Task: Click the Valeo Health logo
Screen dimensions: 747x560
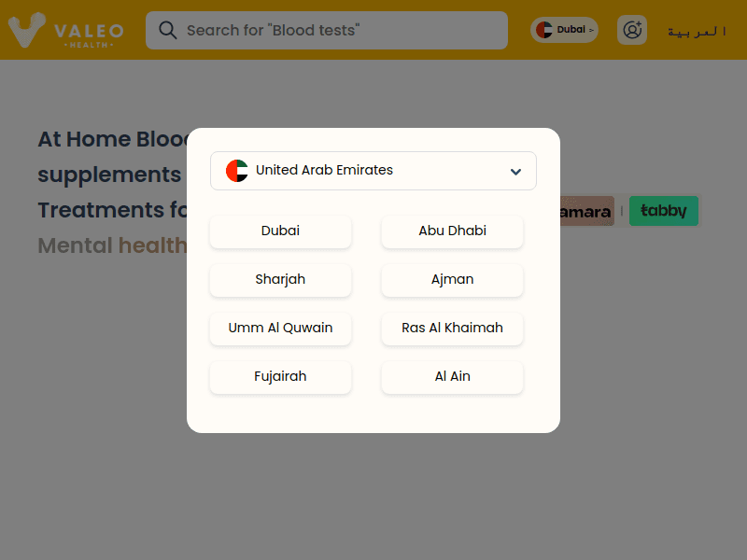Action: (65, 30)
